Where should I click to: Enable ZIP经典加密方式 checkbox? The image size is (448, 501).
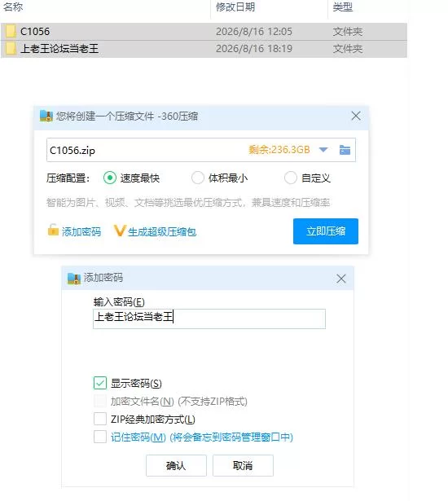100,419
